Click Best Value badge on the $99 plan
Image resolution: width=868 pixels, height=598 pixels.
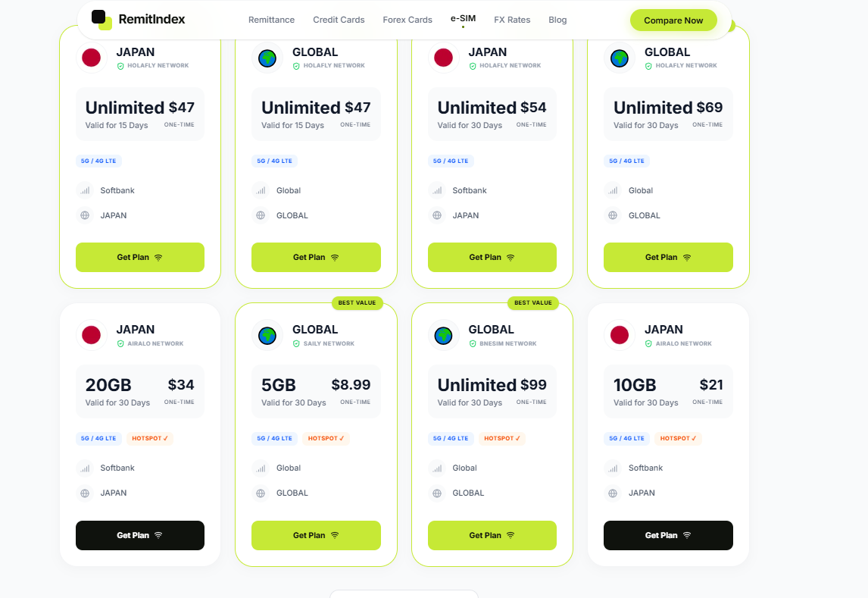[x=533, y=303]
